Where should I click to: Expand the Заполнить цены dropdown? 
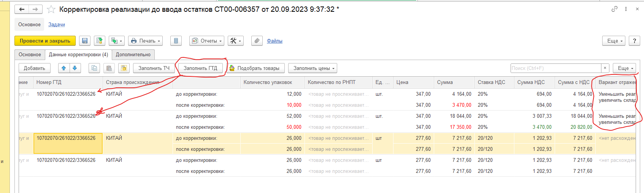312,68
